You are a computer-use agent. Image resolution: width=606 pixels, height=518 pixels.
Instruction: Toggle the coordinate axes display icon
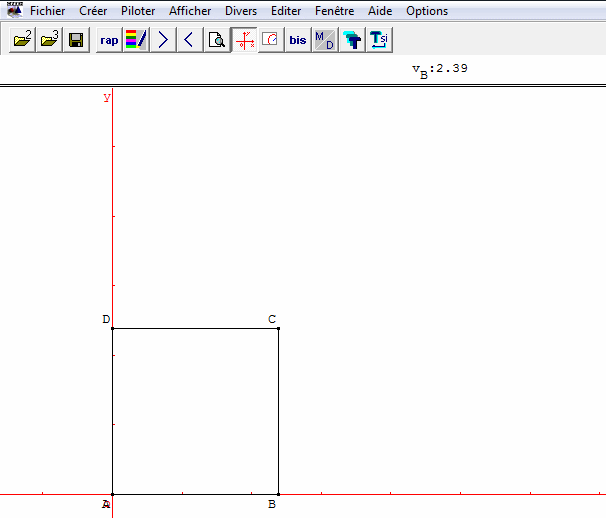tap(243, 40)
